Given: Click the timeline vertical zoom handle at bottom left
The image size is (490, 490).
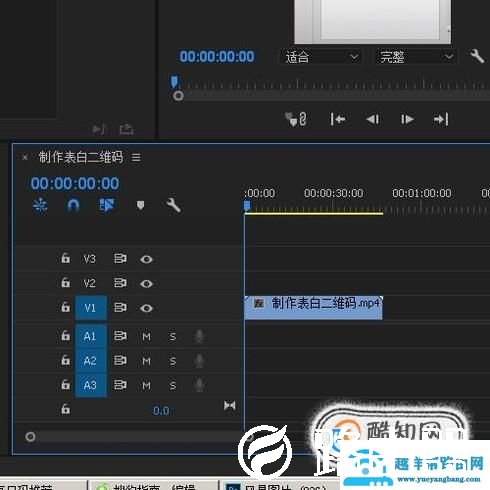Looking at the screenshot, I should coord(30,437).
